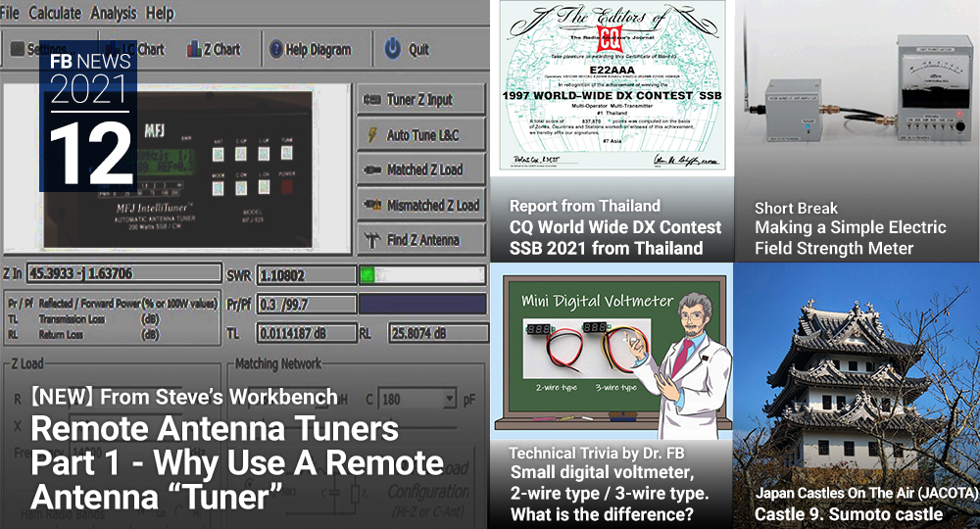Screen dimensions: 980x529
Task: Click the Auto Tune lightning bolt icon
Action: pos(372,134)
